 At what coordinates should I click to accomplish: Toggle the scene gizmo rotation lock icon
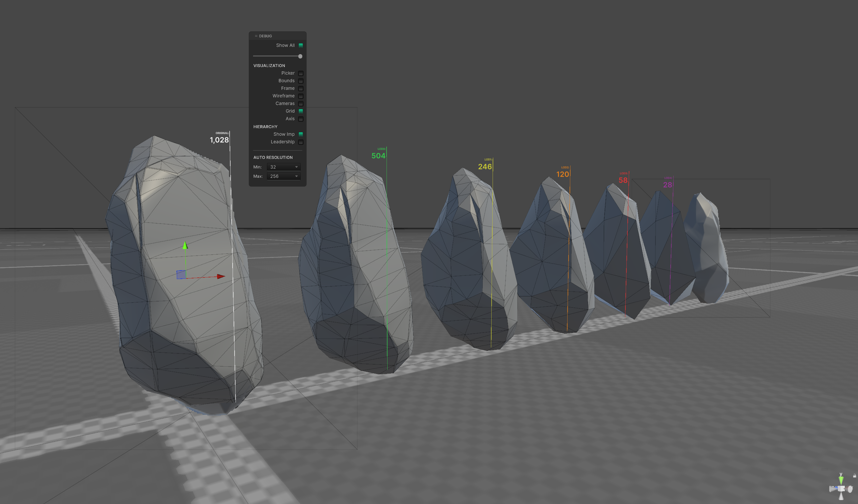854,475
